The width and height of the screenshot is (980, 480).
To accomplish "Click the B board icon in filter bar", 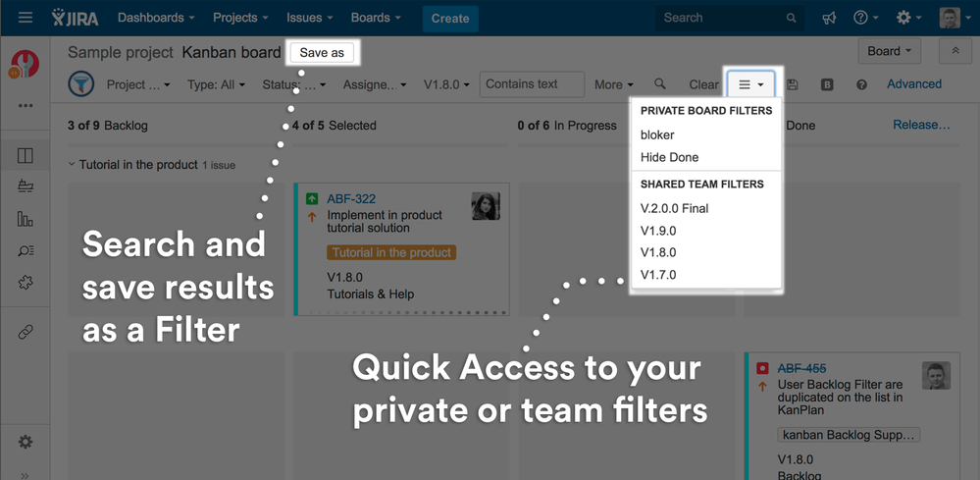I will 827,84.
